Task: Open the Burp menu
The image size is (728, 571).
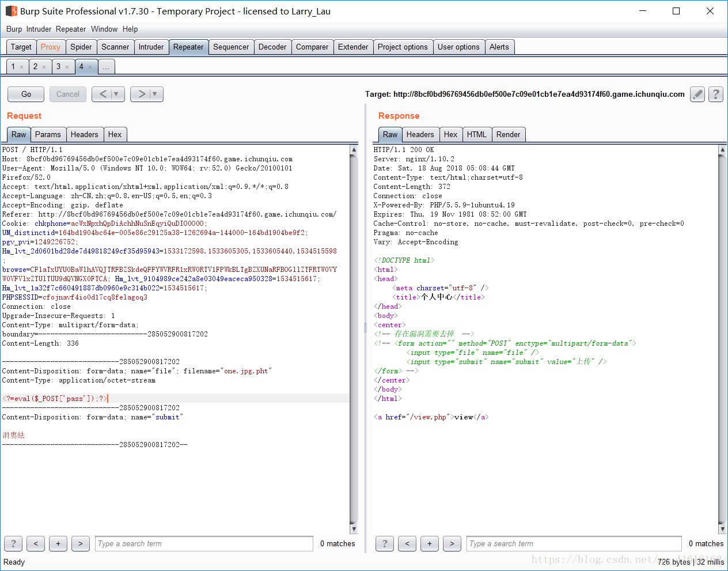Action: pyautogui.click(x=14, y=29)
